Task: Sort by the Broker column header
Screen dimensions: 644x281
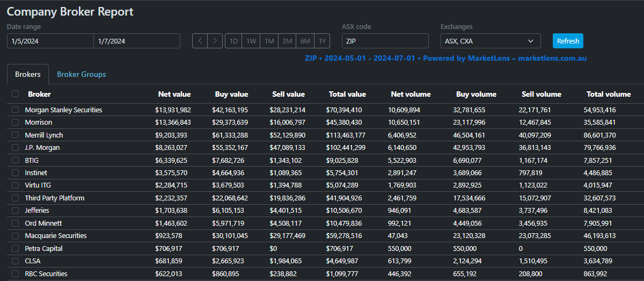Action: coord(39,94)
